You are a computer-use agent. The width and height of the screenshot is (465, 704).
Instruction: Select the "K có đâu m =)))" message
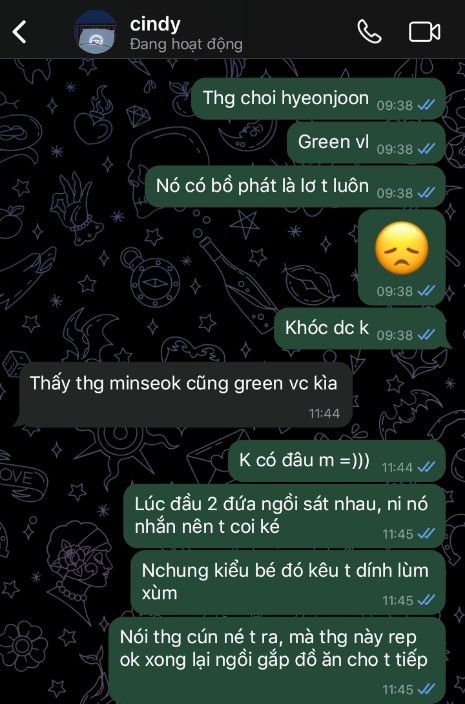(337, 461)
